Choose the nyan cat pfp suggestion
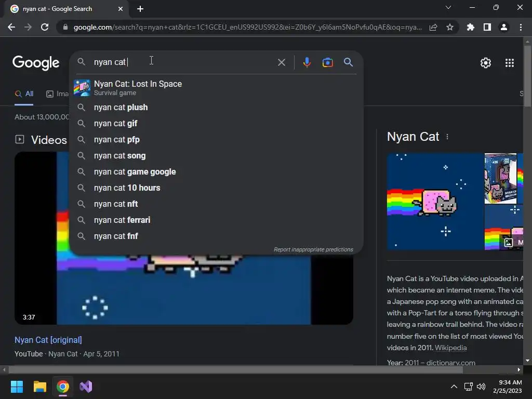The height and width of the screenshot is (399, 532). [216, 139]
